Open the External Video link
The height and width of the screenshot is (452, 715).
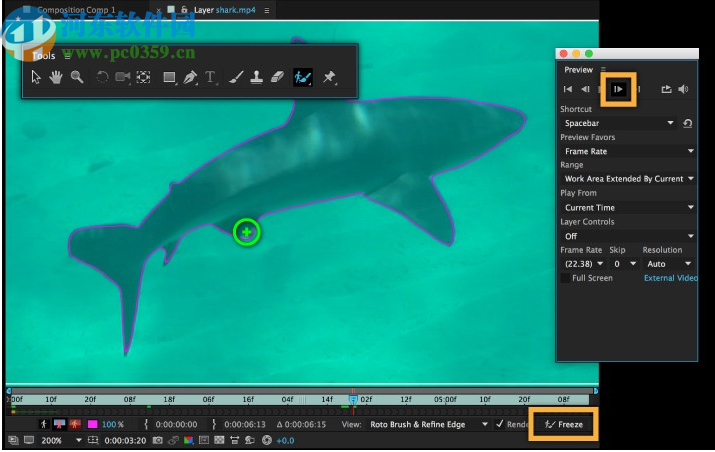coord(670,278)
